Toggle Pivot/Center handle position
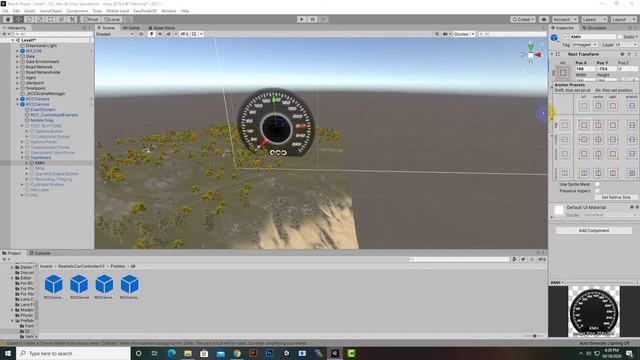The image size is (640, 360). (x=91, y=19)
